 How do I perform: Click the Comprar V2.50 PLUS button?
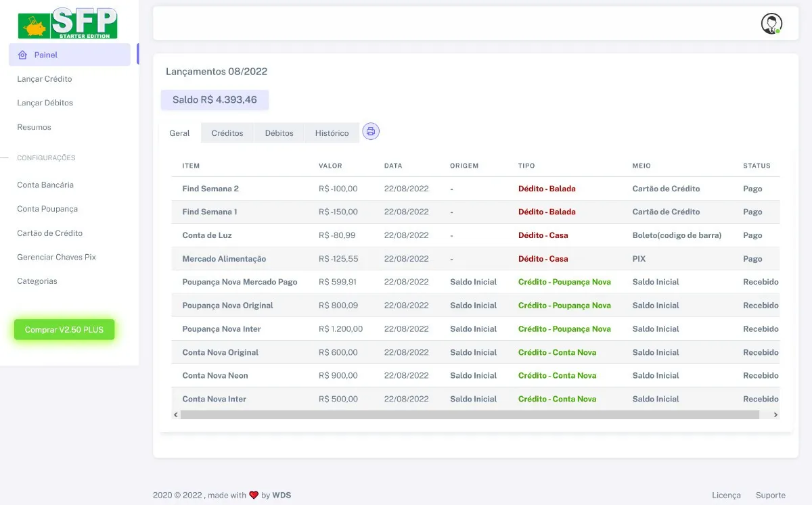click(64, 330)
